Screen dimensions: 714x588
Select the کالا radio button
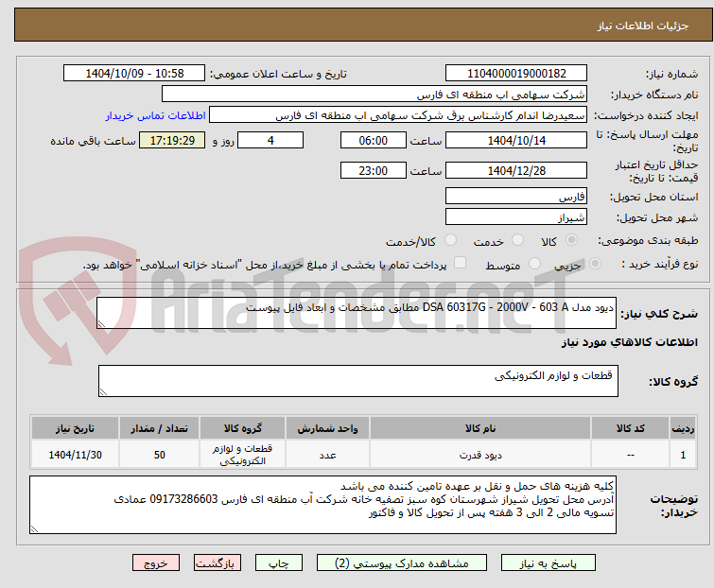pos(571,240)
